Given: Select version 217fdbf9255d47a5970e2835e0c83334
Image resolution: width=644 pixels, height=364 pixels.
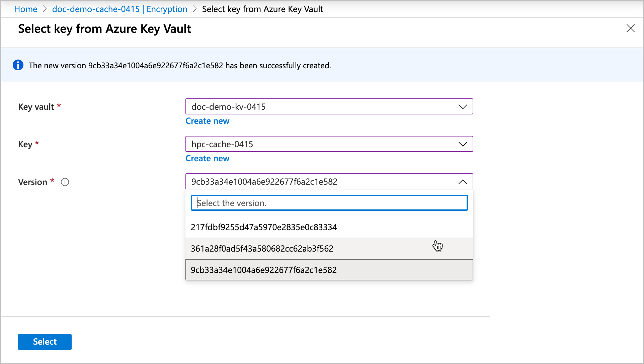Looking at the screenshot, I should 329,227.
